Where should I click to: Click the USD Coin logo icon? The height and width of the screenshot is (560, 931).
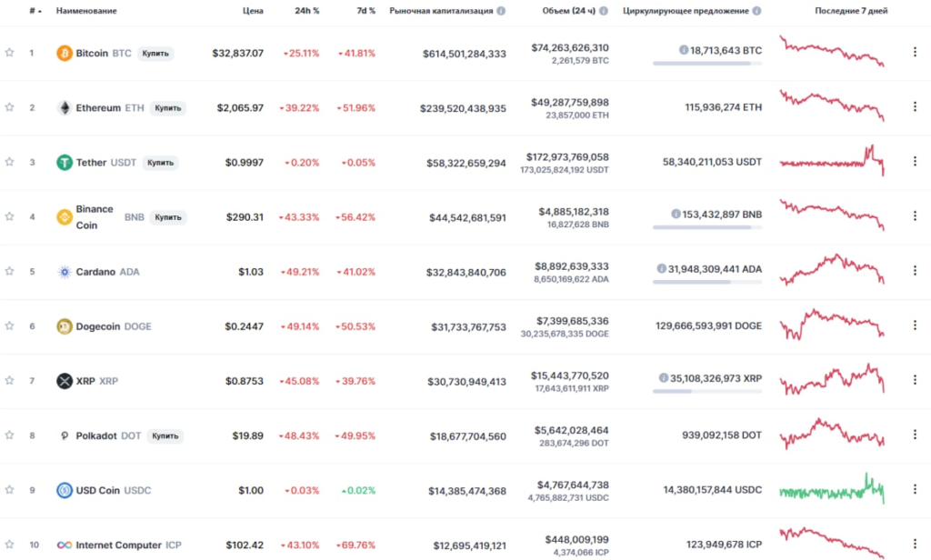click(x=65, y=490)
